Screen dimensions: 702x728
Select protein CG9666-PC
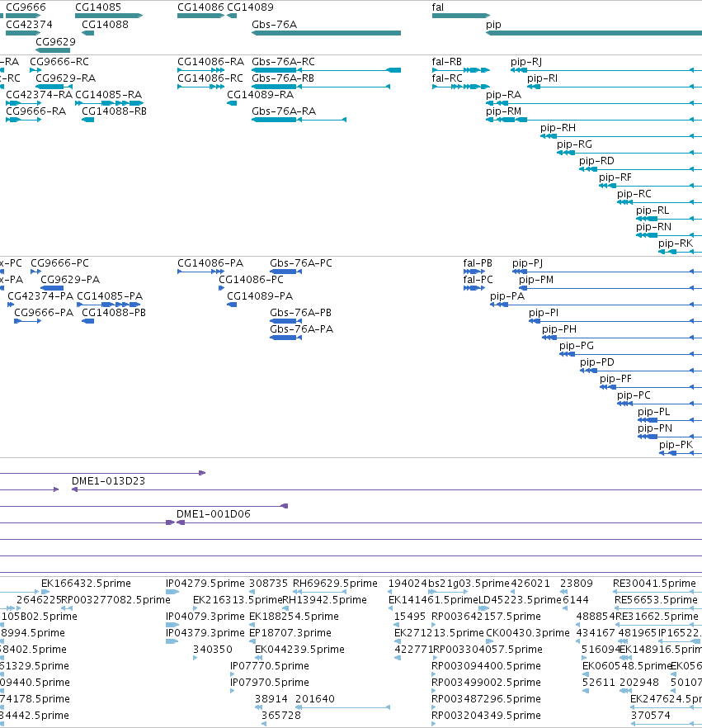pyautogui.click(x=59, y=263)
